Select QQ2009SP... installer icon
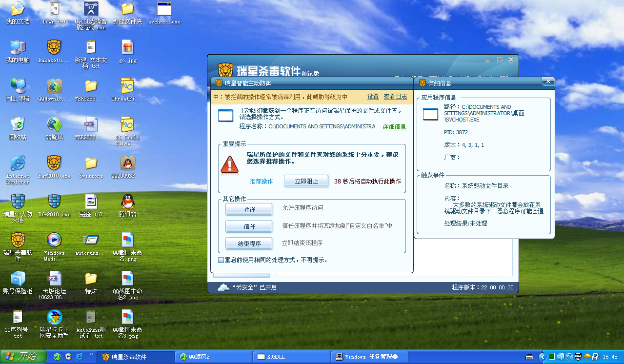The image size is (624, 364). point(127,167)
